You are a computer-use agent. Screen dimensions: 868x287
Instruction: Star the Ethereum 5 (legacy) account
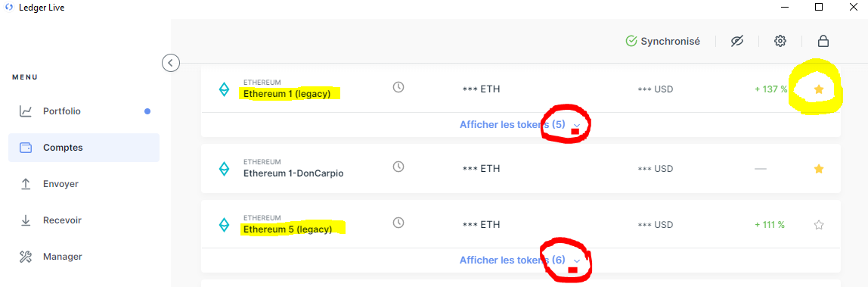pyautogui.click(x=819, y=225)
